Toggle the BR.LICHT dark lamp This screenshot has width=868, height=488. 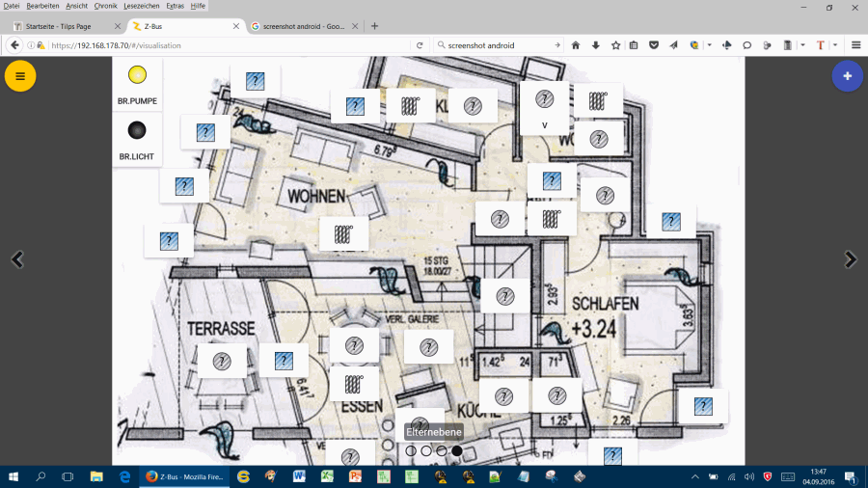click(x=137, y=129)
